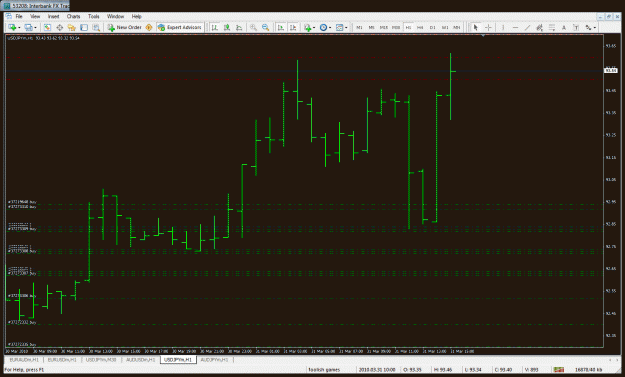This screenshot has height=377, width=625.
Task: Click the Zoom Out magnifier
Action: pos(265,27)
